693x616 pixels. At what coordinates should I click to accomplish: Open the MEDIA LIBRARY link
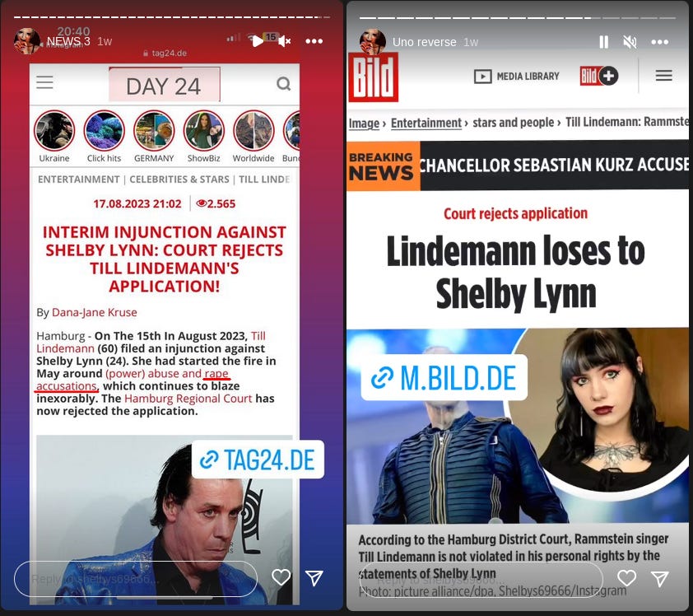[517, 77]
